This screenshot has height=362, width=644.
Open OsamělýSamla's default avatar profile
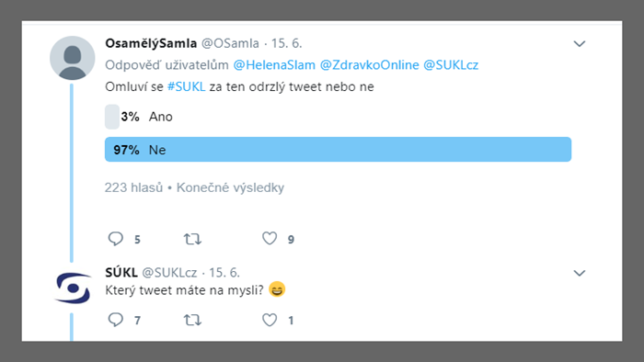[73, 58]
